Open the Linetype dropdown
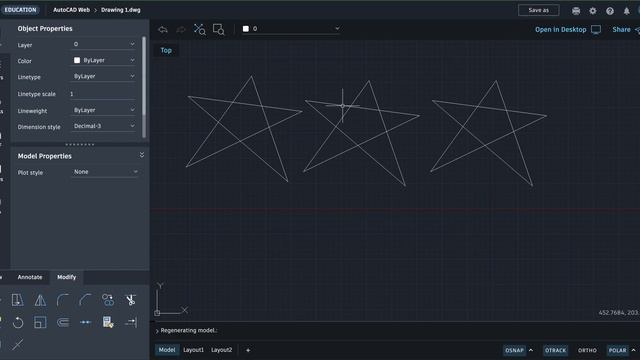 (104, 76)
